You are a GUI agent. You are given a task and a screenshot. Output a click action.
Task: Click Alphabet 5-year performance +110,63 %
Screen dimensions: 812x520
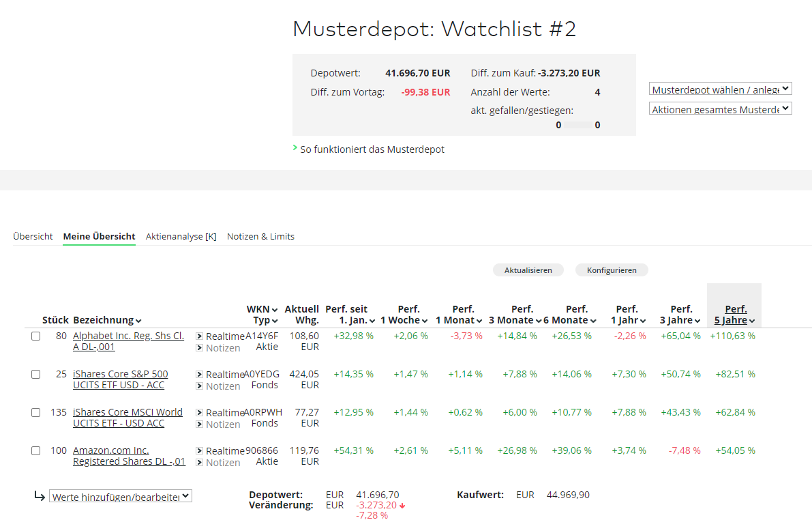(x=733, y=336)
